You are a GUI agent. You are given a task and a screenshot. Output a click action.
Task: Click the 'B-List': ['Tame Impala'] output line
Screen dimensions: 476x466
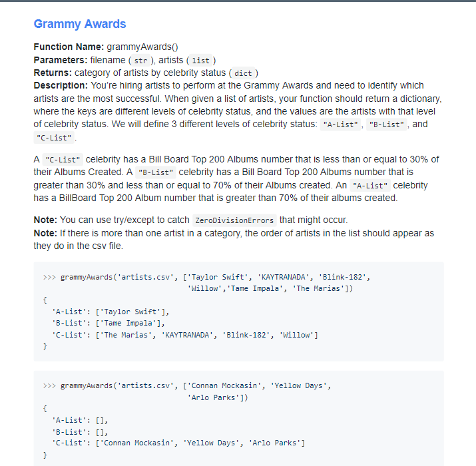coord(109,323)
